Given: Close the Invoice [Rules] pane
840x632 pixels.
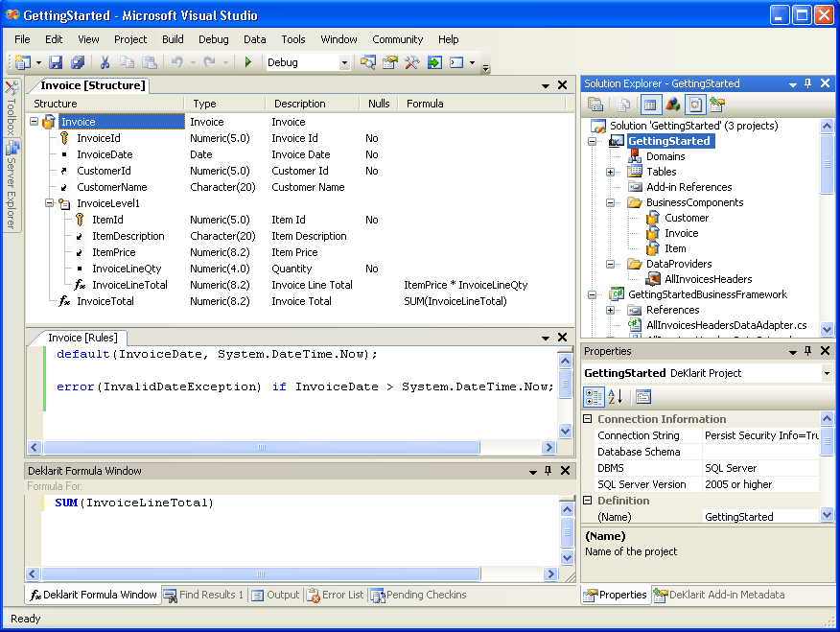Looking at the screenshot, I should (x=563, y=338).
